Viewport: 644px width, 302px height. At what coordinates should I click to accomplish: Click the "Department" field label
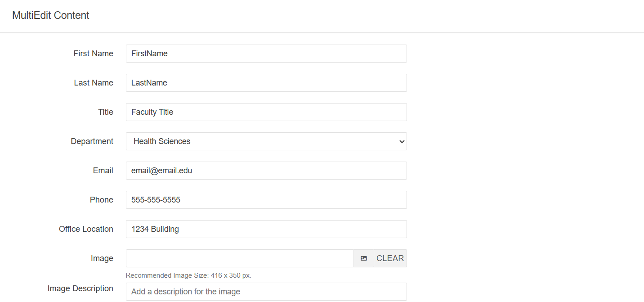coord(92,141)
